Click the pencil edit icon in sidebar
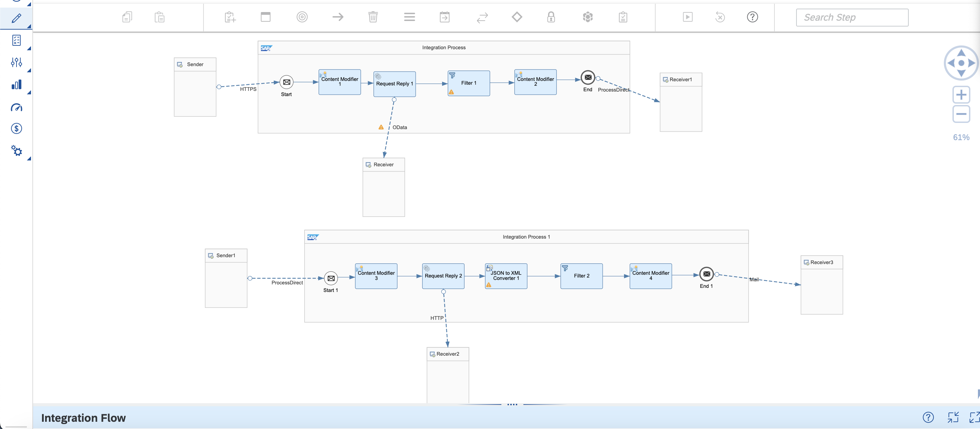980x429 pixels. [17, 18]
